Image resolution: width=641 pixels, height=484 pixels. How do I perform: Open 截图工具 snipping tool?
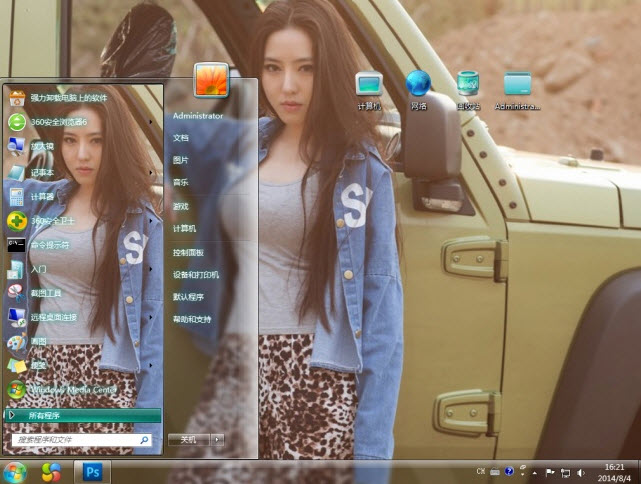click(46, 292)
